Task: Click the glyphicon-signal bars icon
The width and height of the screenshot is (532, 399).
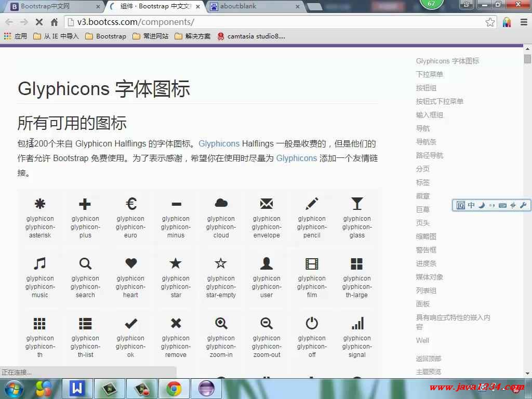Action: pos(357,323)
